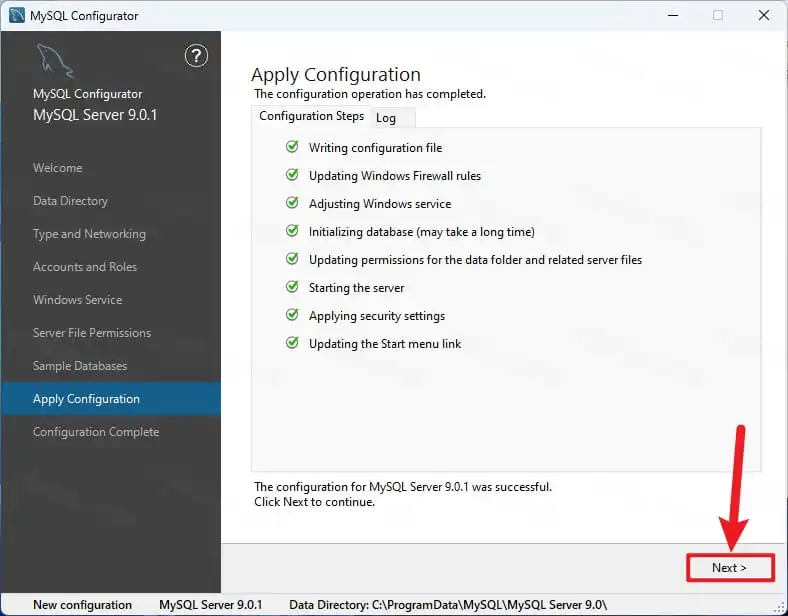Click the 'Updating Windows Firewall rules' text

pos(395,176)
